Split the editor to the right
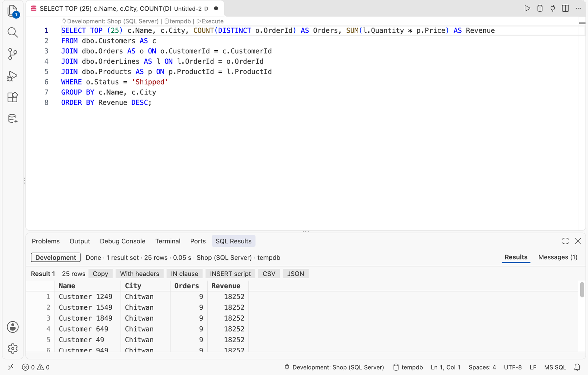The image size is (588, 375). click(566, 8)
